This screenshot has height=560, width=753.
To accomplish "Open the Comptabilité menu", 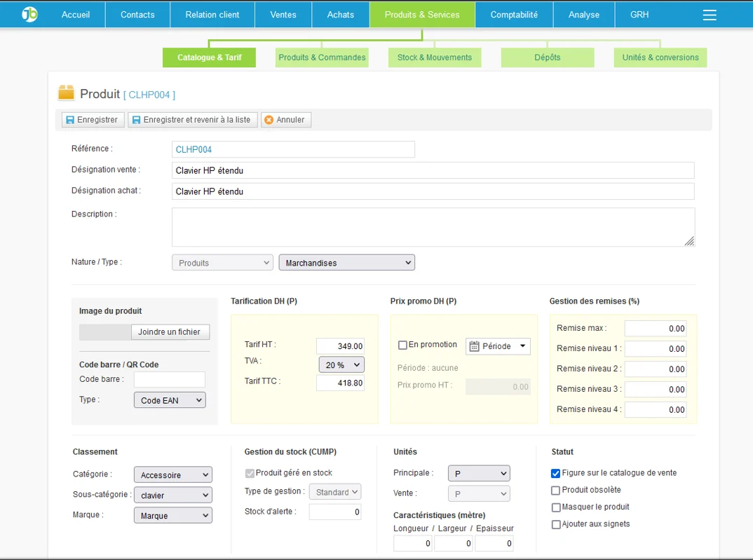I will (514, 15).
